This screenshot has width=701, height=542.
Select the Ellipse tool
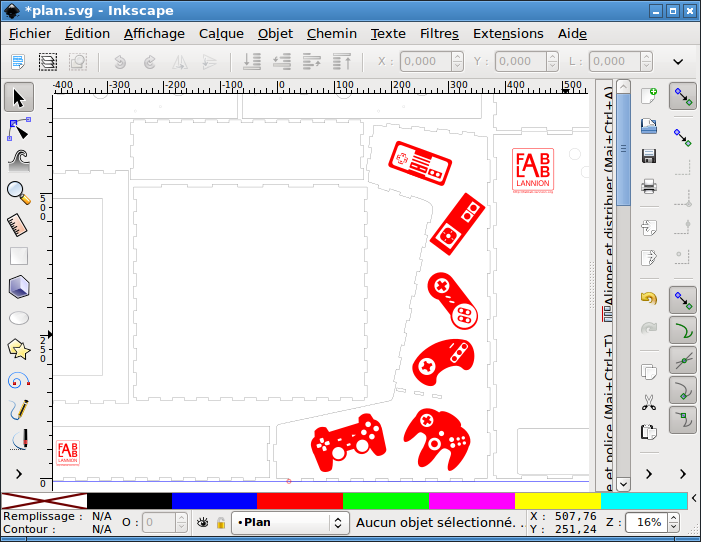point(19,318)
